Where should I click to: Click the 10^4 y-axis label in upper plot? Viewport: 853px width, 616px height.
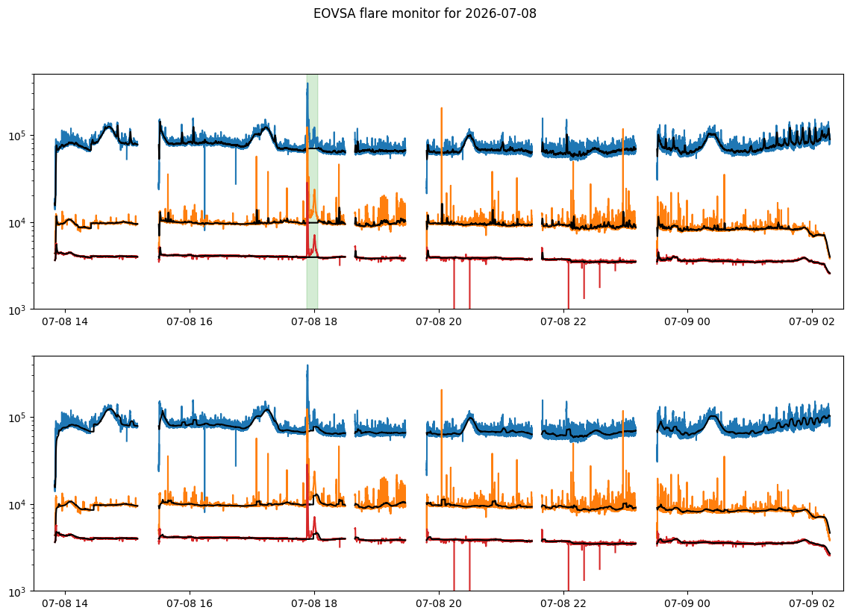[x=19, y=223]
